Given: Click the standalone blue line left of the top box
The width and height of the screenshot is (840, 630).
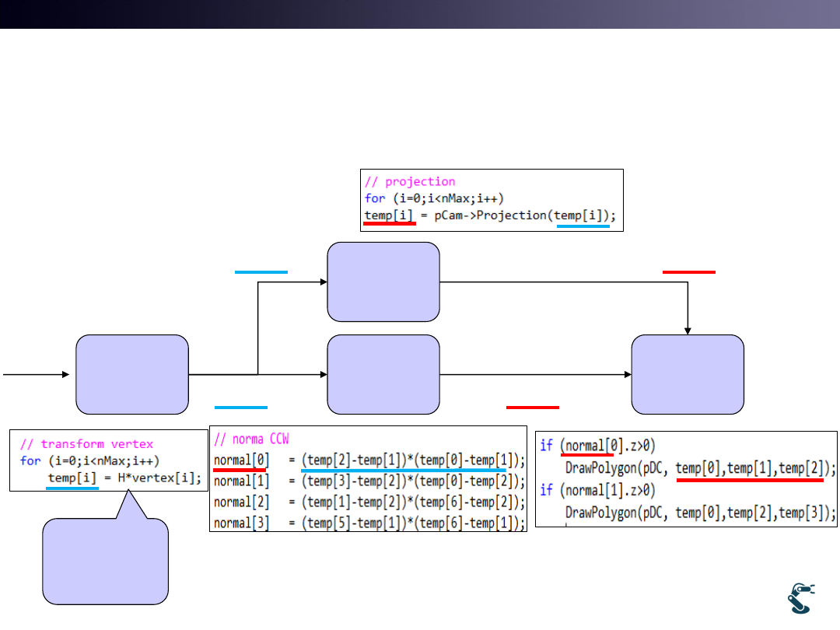Looking at the screenshot, I should coord(261,272).
